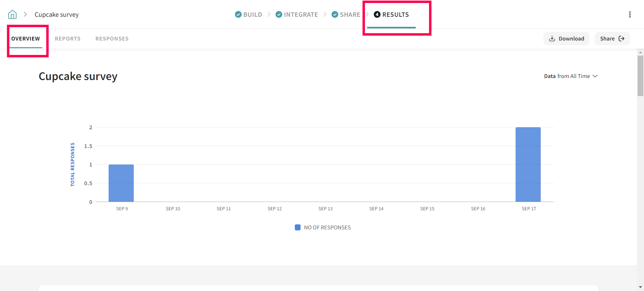Click the breadcrumb chevron after home
This screenshot has width=644, height=291.
tap(25, 14)
